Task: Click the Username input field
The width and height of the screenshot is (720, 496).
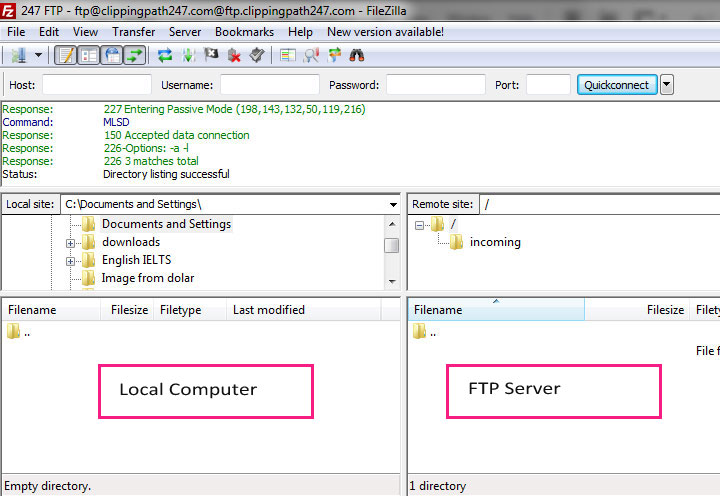Action: [x=270, y=85]
